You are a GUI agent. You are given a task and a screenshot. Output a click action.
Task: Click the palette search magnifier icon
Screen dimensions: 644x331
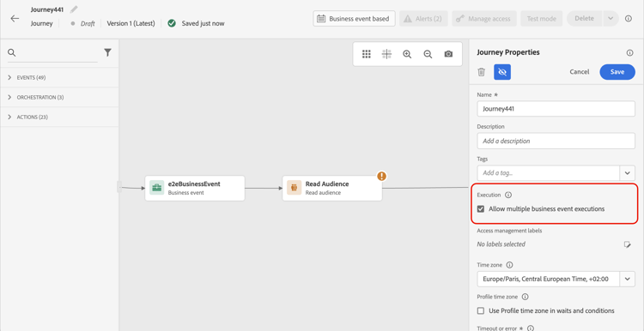point(12,52)
